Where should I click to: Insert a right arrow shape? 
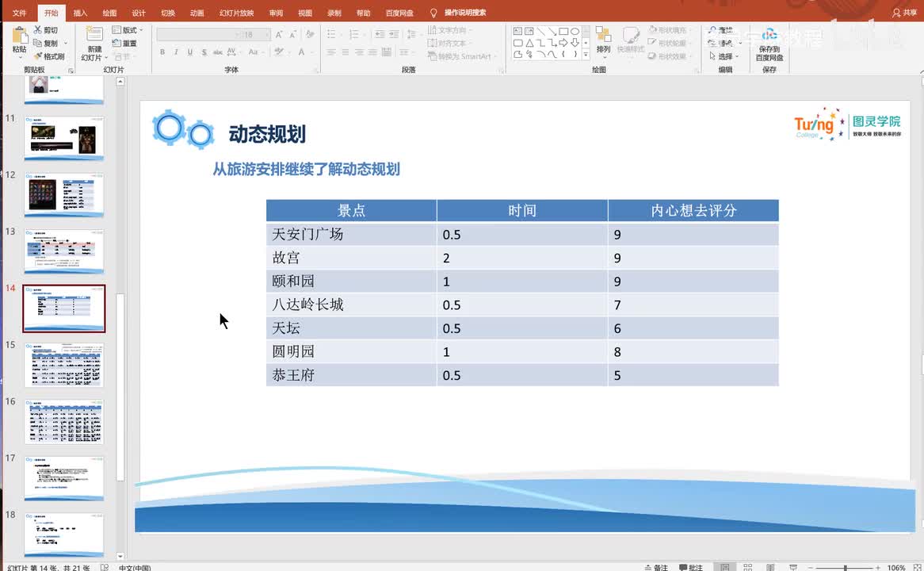pos(564,43)
